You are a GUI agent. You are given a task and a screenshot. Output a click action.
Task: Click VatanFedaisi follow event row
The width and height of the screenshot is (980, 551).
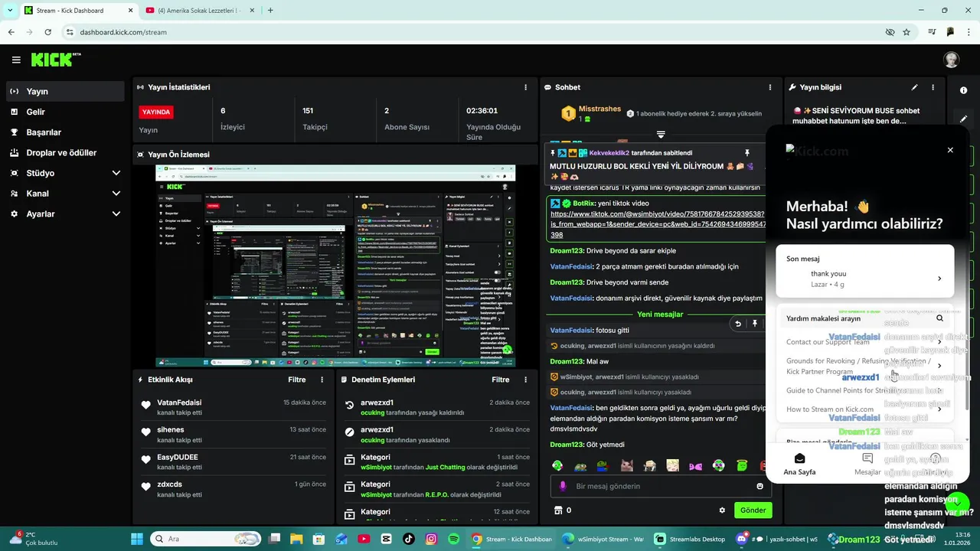234,407
